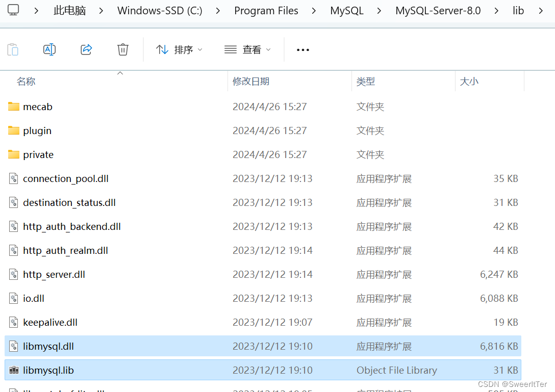The height and width of the screenshot is (392, 555).
Task: Click the 修改日期 column header
Action: [x=251, y=81]
